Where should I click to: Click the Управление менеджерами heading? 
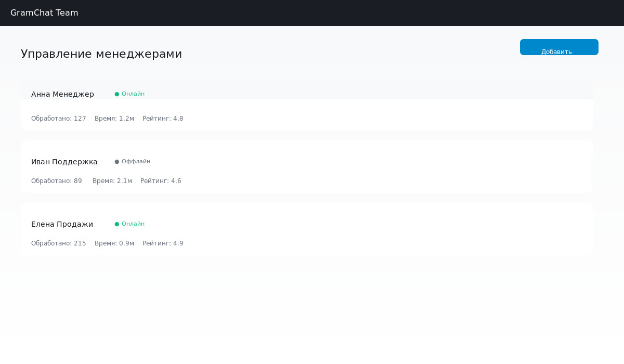(x=101, y=54)
